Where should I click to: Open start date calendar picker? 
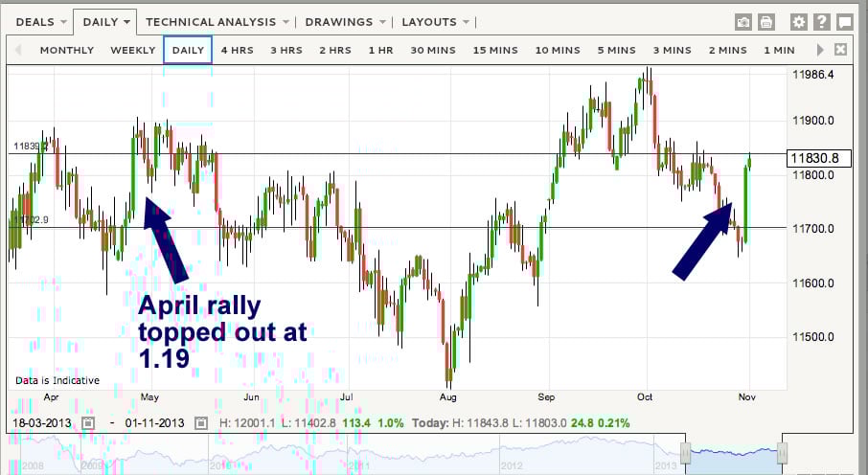click(x=88, y=422)
